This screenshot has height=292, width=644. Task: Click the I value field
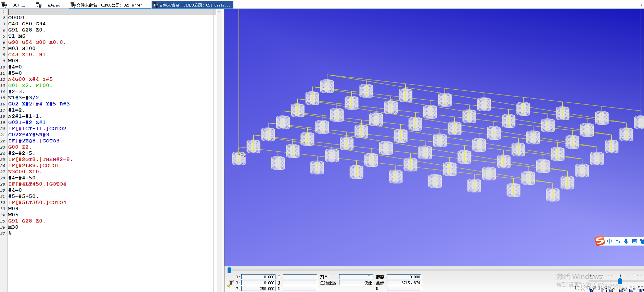(x=300, y=277)
